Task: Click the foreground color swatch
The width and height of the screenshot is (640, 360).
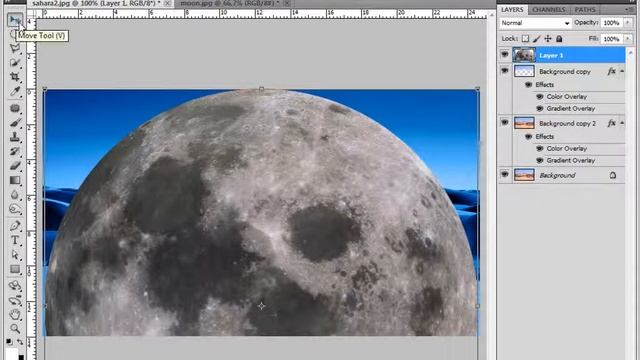Action: (11, 354)
